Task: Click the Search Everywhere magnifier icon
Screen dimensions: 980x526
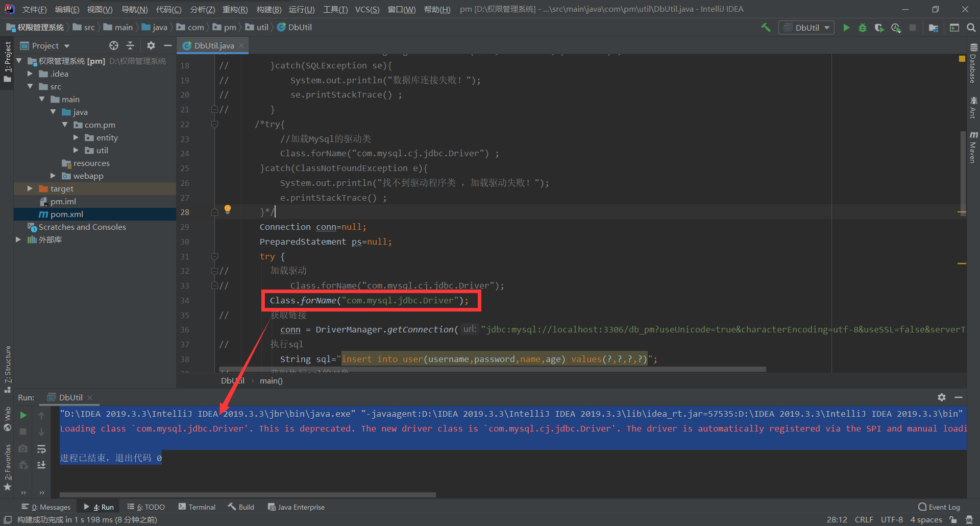Action: click(x=971, y=27)
